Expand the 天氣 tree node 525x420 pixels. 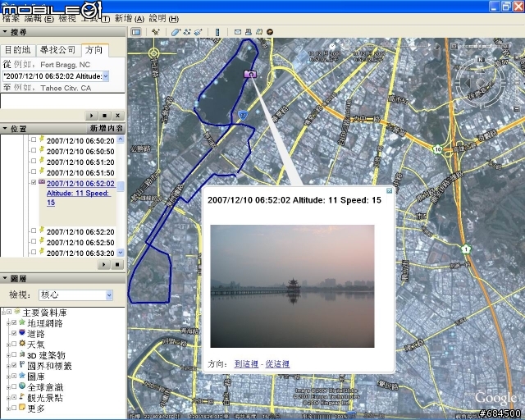pyautogui.click(x=8, y=345)
